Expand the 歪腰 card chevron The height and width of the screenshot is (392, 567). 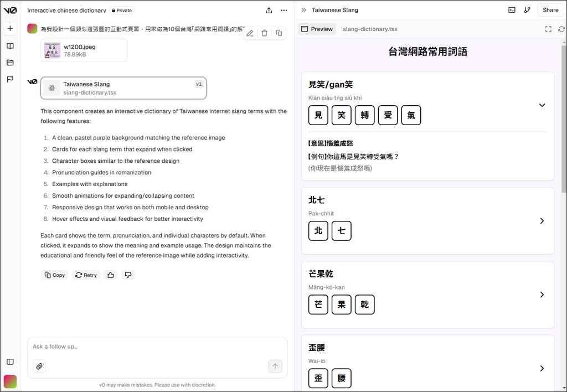[x=542, y=369]
